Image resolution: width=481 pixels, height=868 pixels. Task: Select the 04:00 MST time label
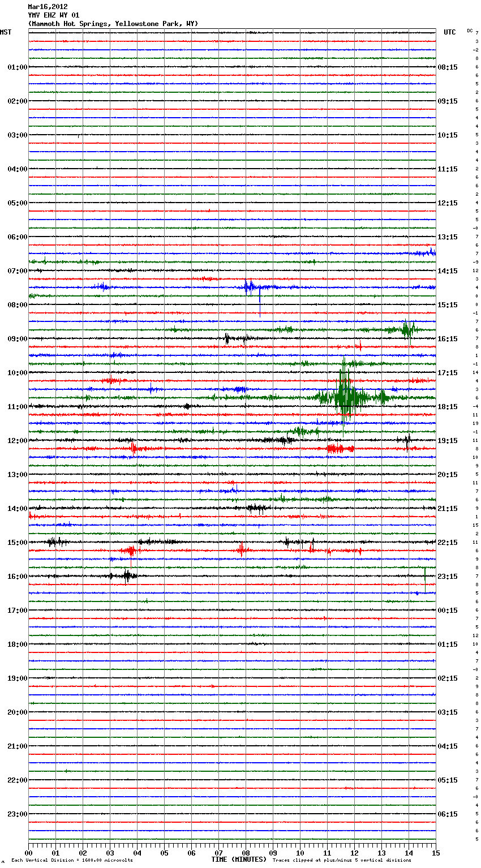pyautogui.click(x=17, y=169)
